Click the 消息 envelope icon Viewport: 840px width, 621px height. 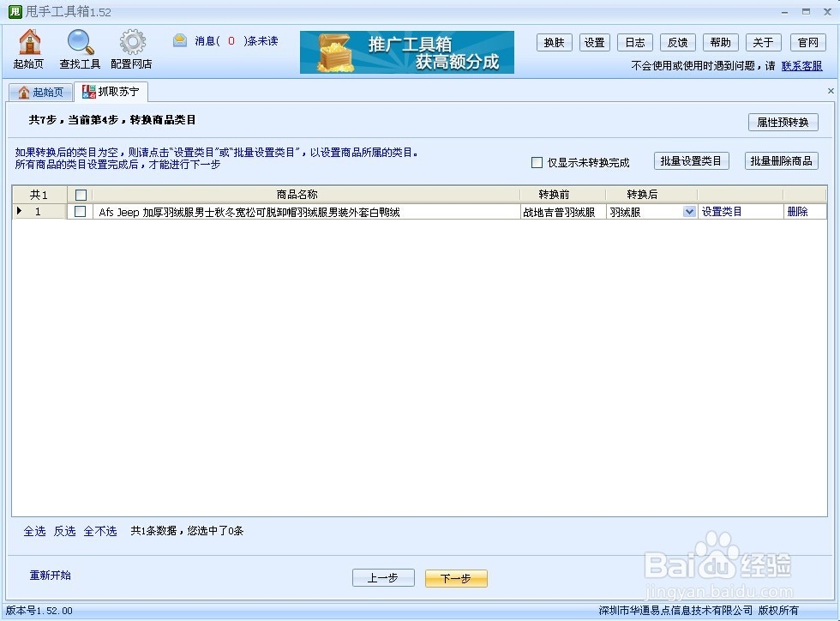(x=179, y=39)
